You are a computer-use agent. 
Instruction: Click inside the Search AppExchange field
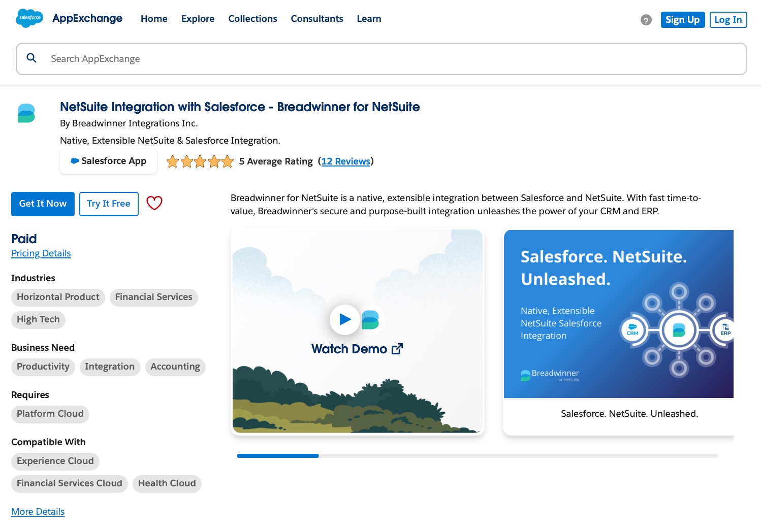click(203, 59)
